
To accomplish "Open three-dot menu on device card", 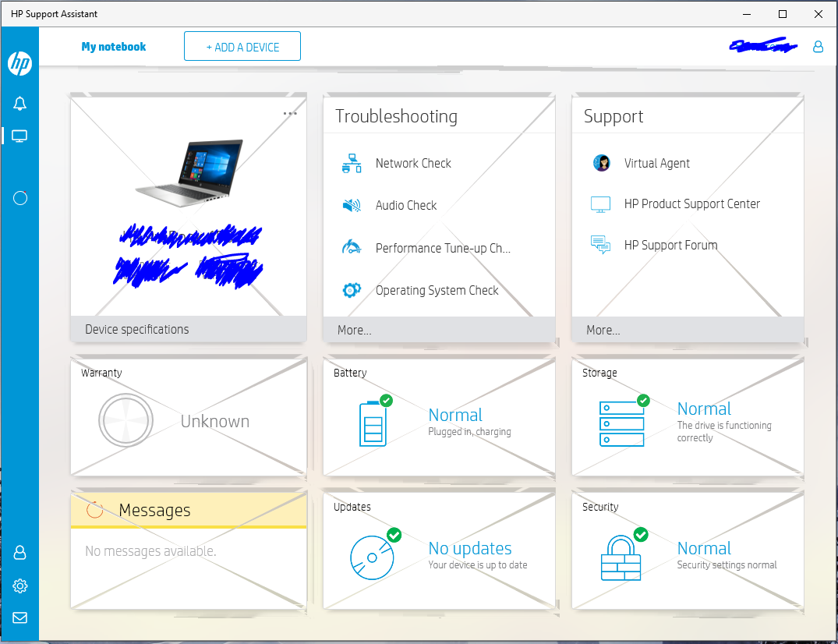I will (x=290, y=113).
